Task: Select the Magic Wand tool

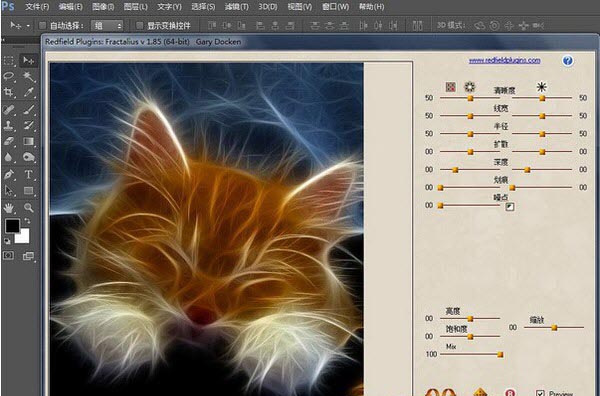Action: (x=28, y=76)
